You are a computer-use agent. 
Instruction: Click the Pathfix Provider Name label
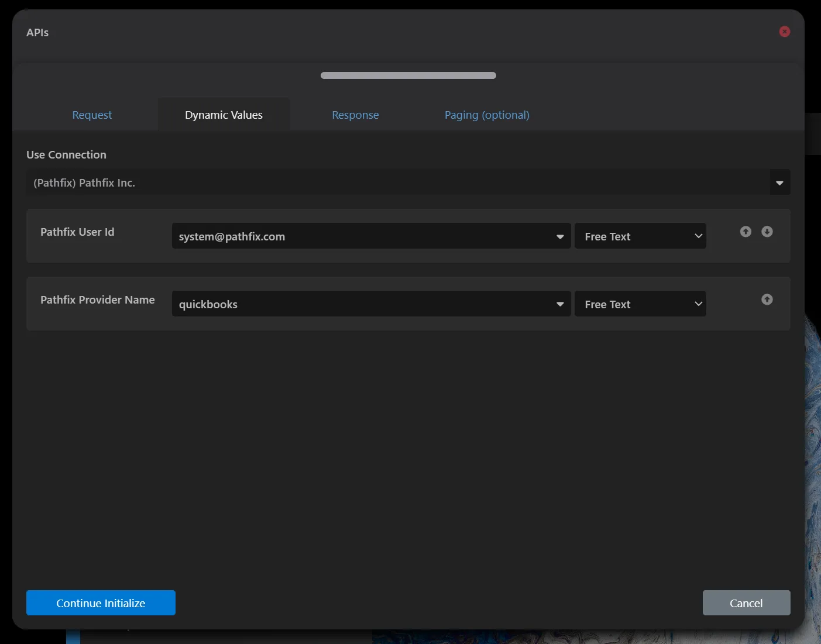[98, 299]
